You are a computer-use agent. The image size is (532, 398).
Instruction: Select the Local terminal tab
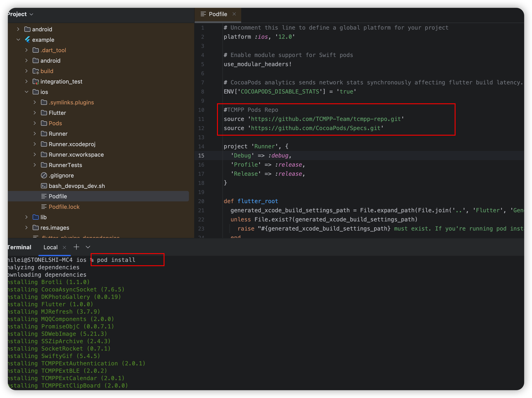pos(50,247)
